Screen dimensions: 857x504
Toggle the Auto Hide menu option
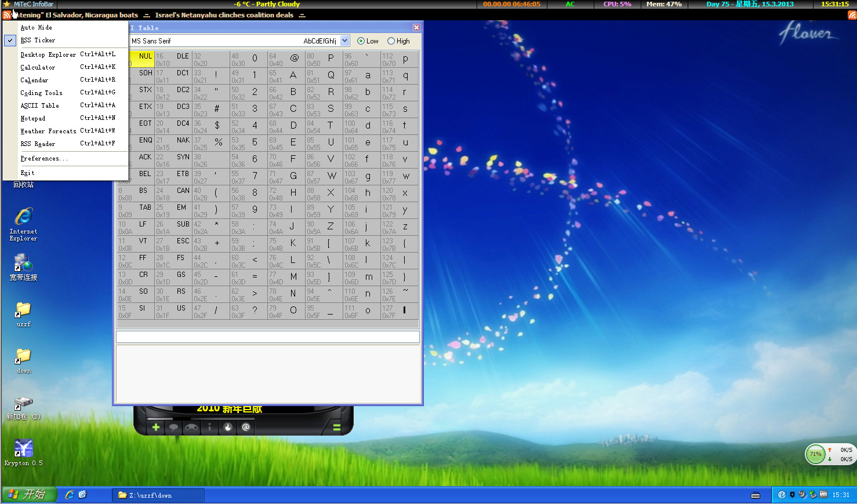(x=66, y=27)
